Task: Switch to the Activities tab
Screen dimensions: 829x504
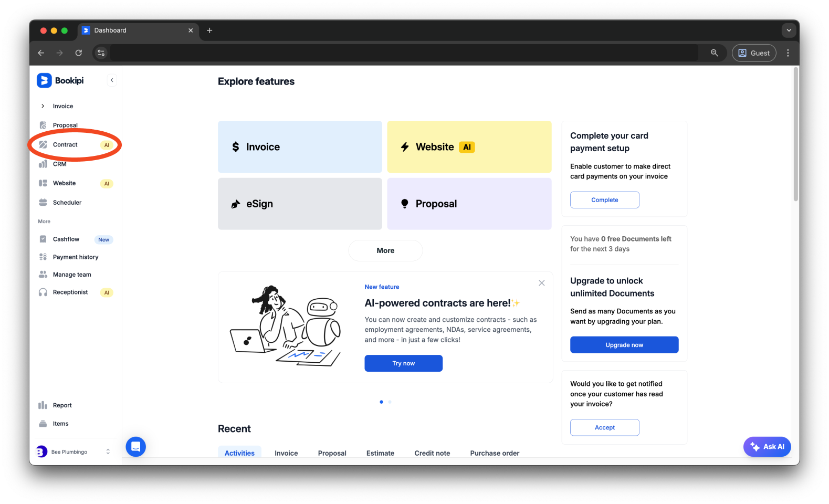Action: point(239,453)
